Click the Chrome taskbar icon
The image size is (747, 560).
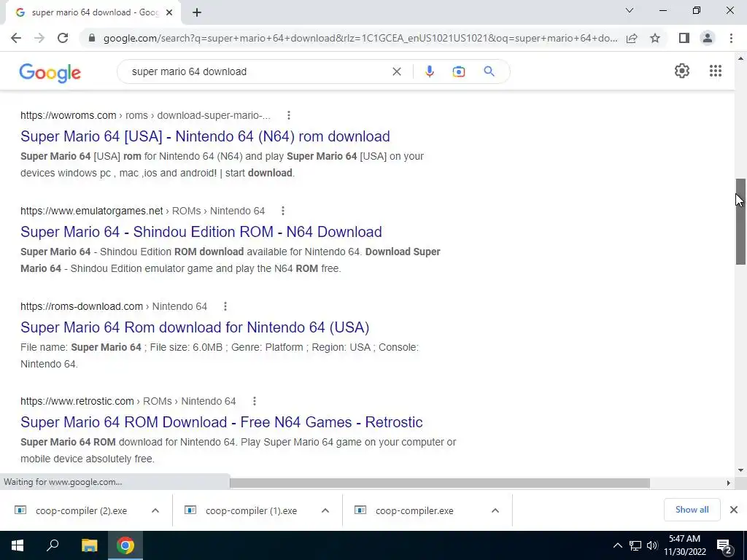(x=125, y=545)
